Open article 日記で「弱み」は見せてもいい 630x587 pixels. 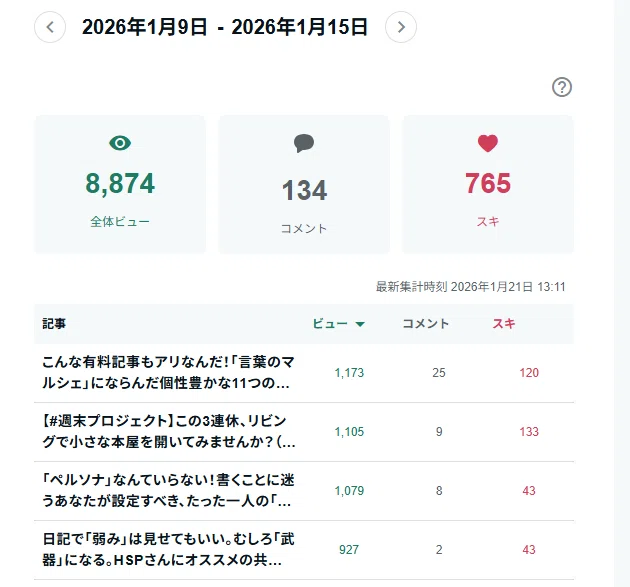pyautogui.click(x=168, y=550)
